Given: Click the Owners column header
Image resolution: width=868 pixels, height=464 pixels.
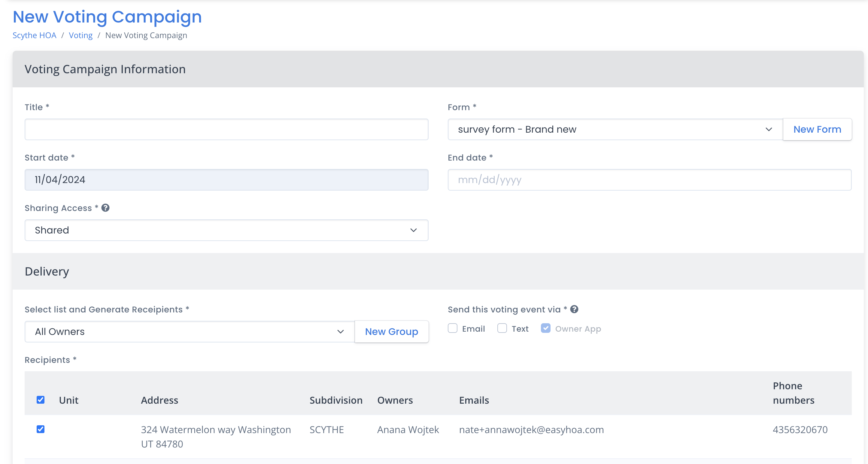Looking at the screenshot, I should click(395, 400).
